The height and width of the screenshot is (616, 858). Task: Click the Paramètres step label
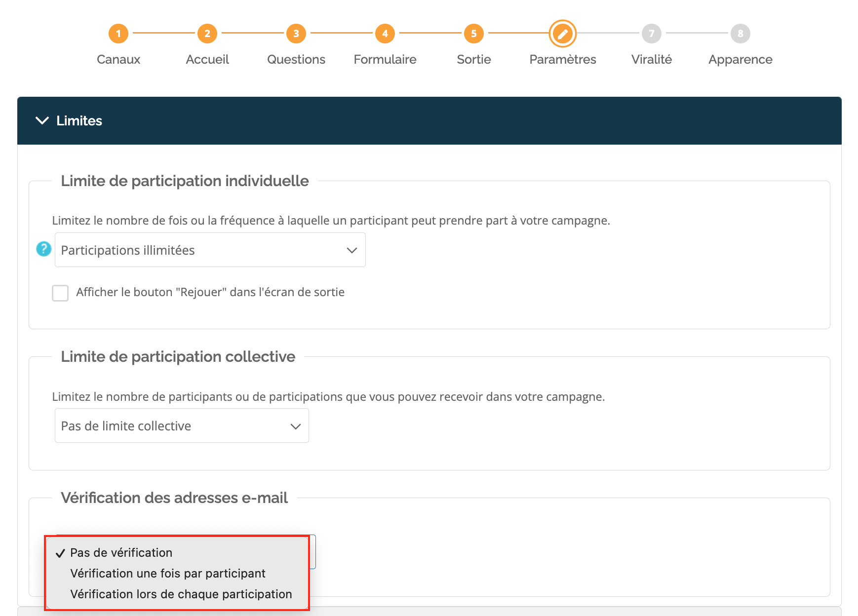(563, 60)
